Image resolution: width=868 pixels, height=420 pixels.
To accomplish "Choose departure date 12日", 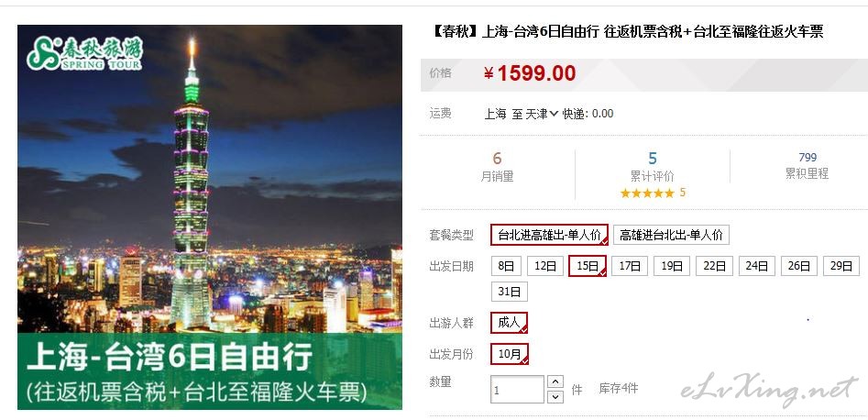I will 544,266.
